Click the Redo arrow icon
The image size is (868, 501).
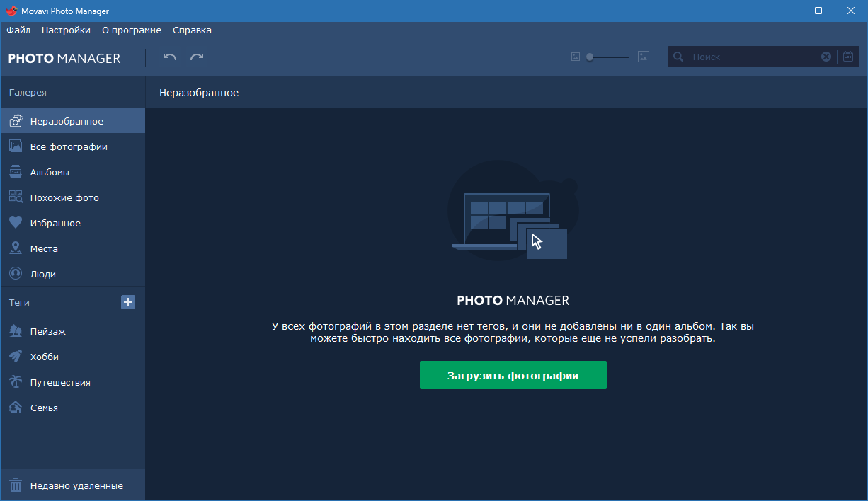197,57
